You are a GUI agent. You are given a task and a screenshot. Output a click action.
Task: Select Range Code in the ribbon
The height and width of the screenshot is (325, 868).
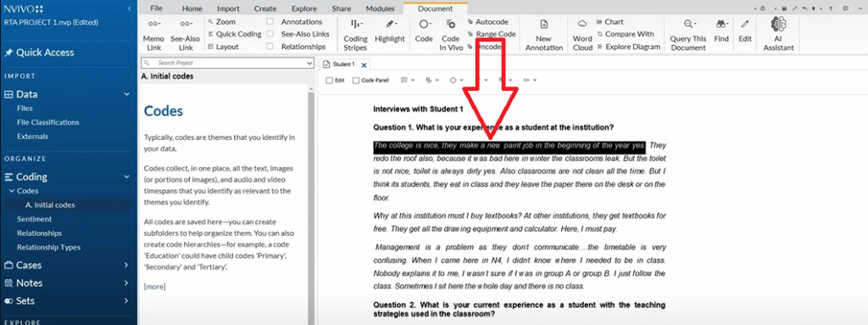coord(492,35)
